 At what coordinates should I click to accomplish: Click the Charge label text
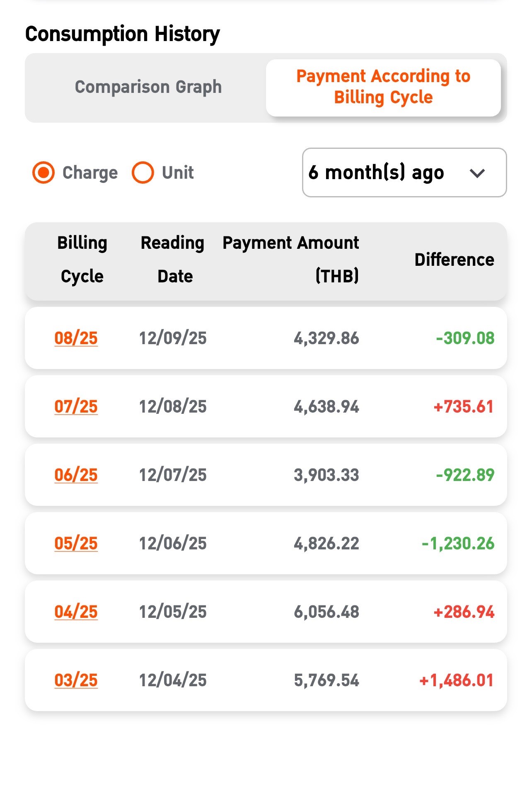(x=90, y=172)
